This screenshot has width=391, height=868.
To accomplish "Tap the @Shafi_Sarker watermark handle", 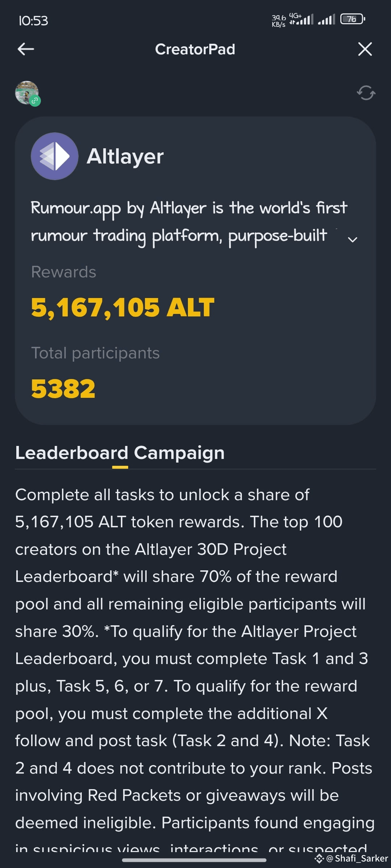I will [x=358, y=859].
